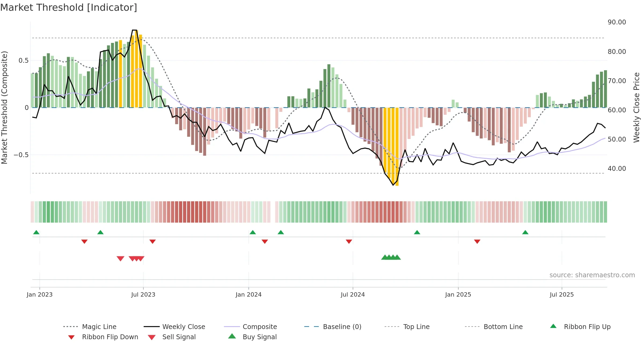
Task: Click the leftmost buy signal marker
Action: (385, 257)
